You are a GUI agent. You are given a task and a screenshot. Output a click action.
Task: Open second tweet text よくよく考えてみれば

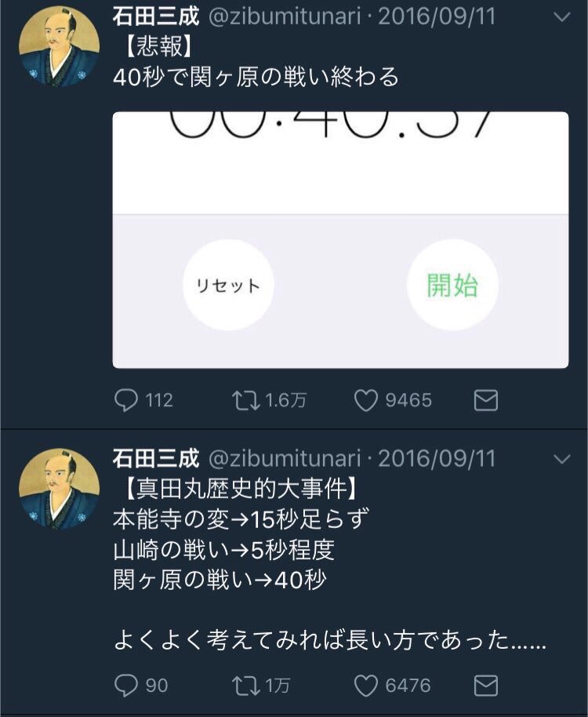(x=329, y=639)
